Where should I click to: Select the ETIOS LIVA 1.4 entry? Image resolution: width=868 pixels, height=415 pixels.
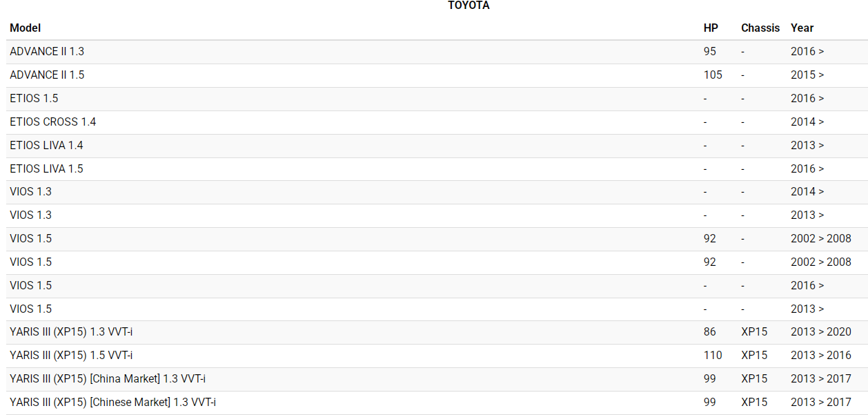[46, 146]
